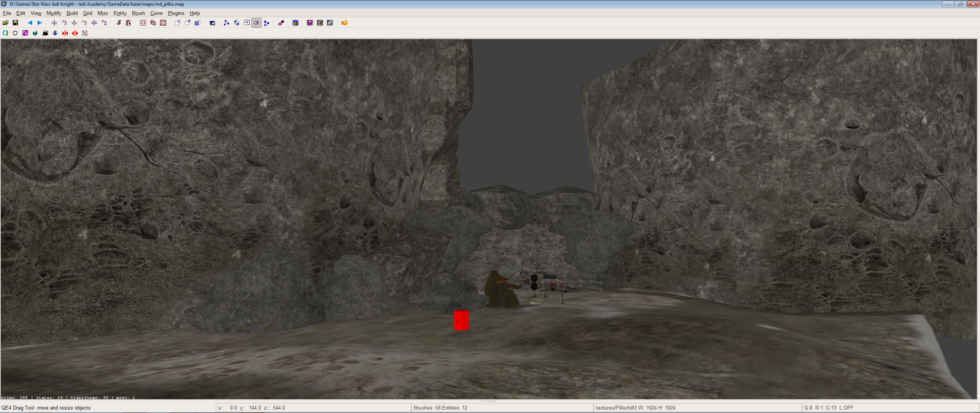
Task: Flip selection along the z-axis
Action: [x=94, y=23]
